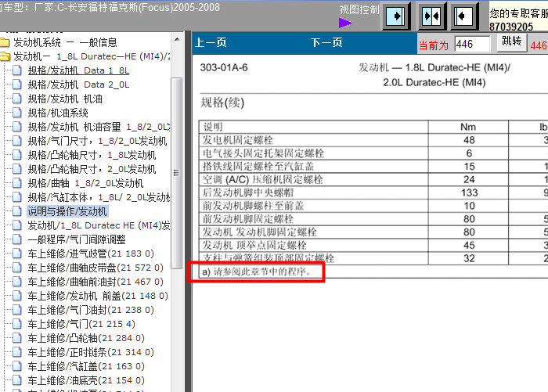Select highlighted 说明与操作/发动机 item
548x392 pixels.
pos(67,211)
